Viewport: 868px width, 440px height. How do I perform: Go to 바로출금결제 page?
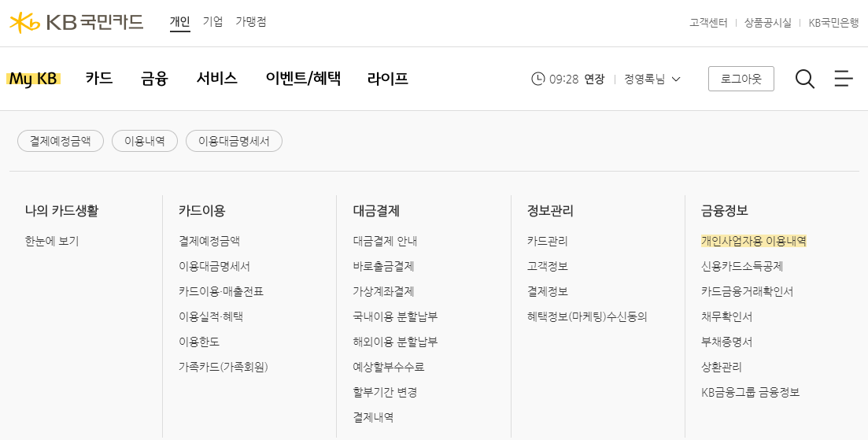click(383, 266)
